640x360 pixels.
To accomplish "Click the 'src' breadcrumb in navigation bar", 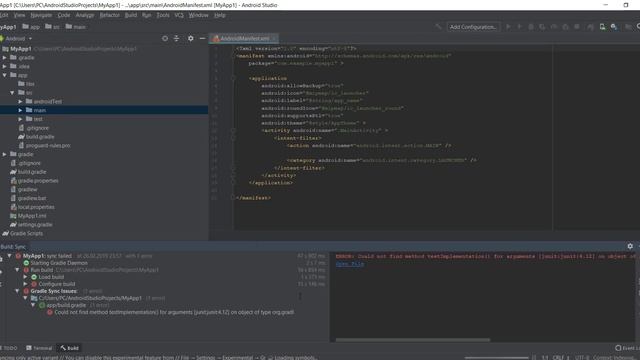I will pos(53,27).
